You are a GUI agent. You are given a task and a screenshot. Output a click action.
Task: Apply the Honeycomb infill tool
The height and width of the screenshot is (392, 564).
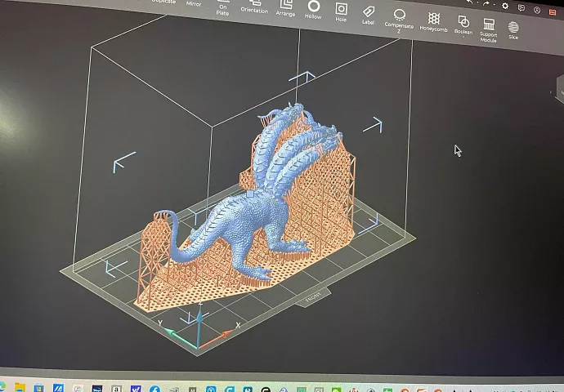point(434,22)
